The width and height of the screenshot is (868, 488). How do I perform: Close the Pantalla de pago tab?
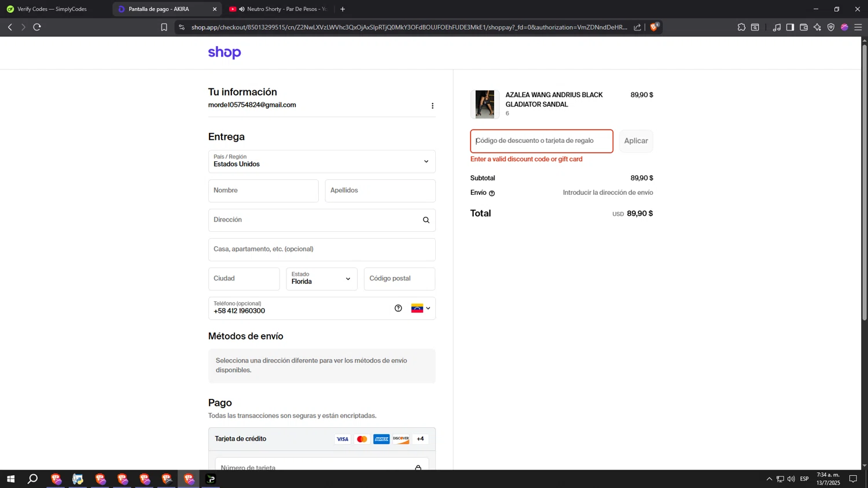(215, 9)
